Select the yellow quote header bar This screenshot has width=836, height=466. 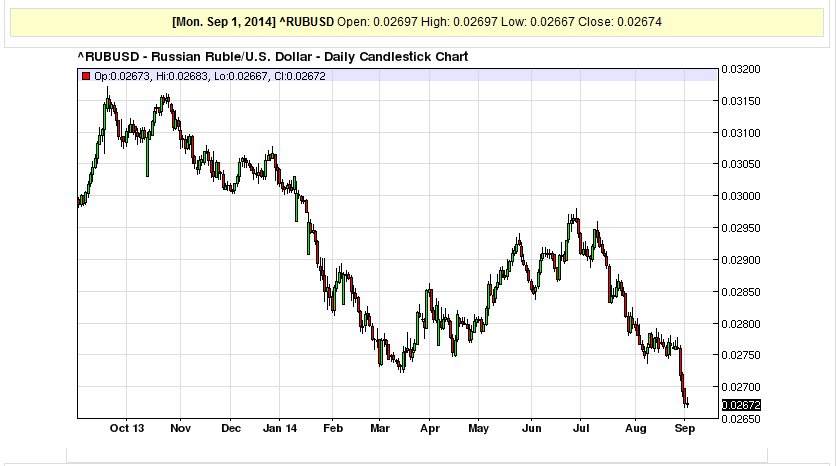pos(417,22)
